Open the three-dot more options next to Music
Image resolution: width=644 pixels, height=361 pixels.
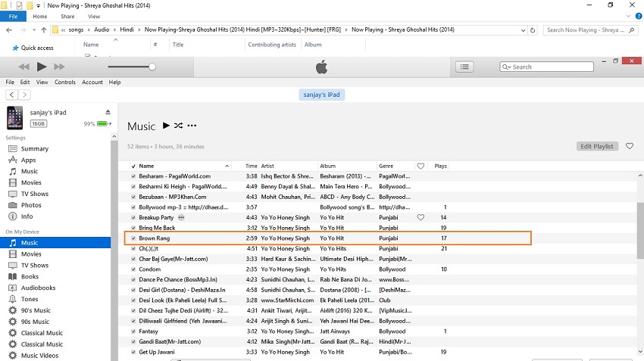pos(192,126)
